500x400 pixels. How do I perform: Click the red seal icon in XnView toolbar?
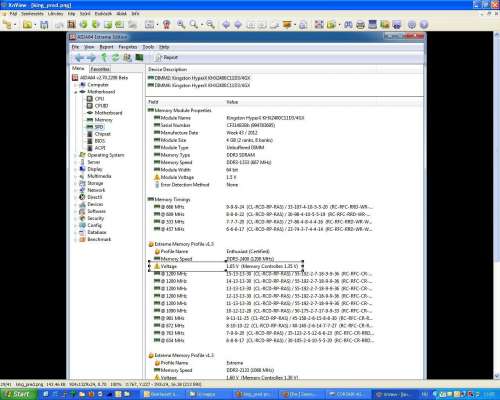pos(167,24)
